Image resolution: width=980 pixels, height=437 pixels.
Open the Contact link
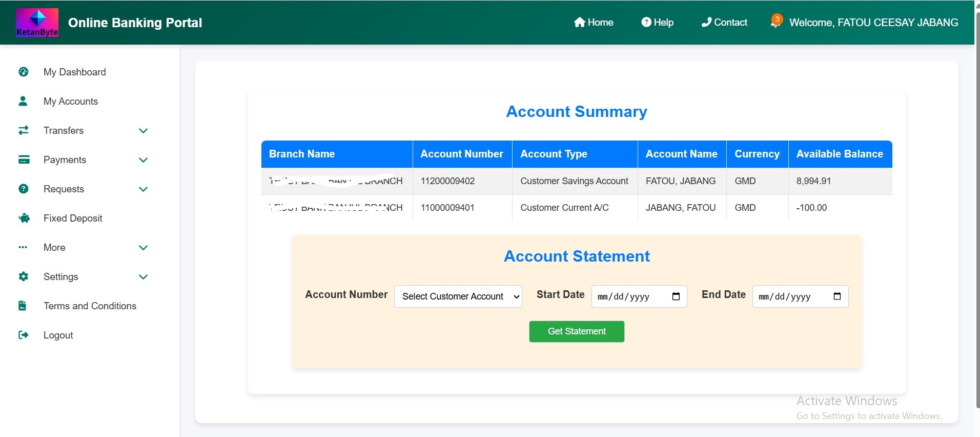(x=724, y=22)
